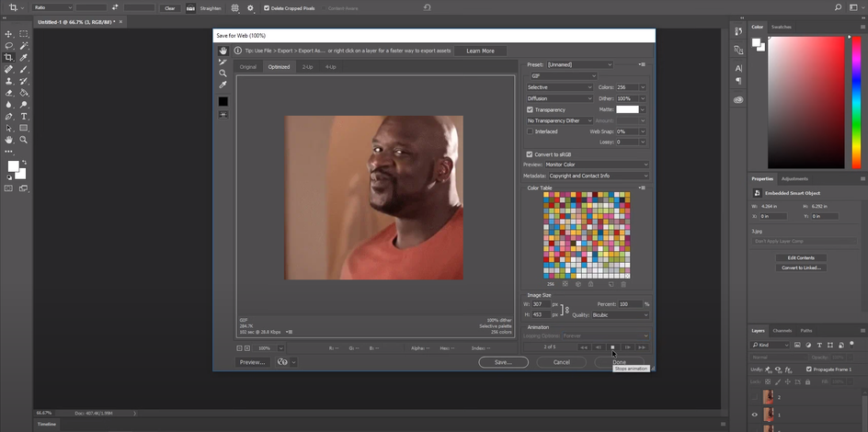This screenshot has height=432, width=868.
Task: Open the Diffusion dither method dropdown
Action: [x=559, y=98]
